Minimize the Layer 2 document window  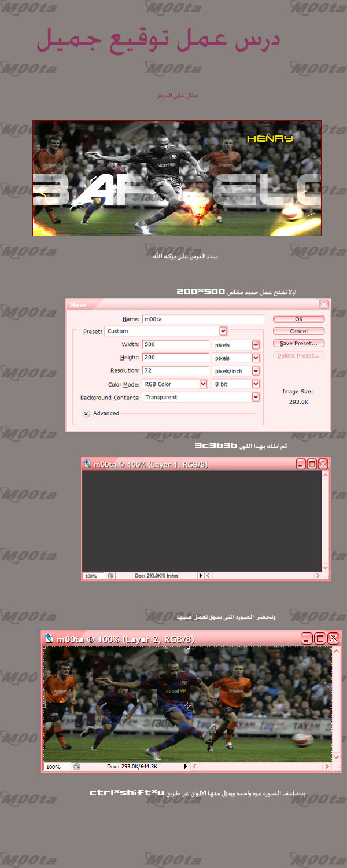pyautogui.click(x=308, y=639)
